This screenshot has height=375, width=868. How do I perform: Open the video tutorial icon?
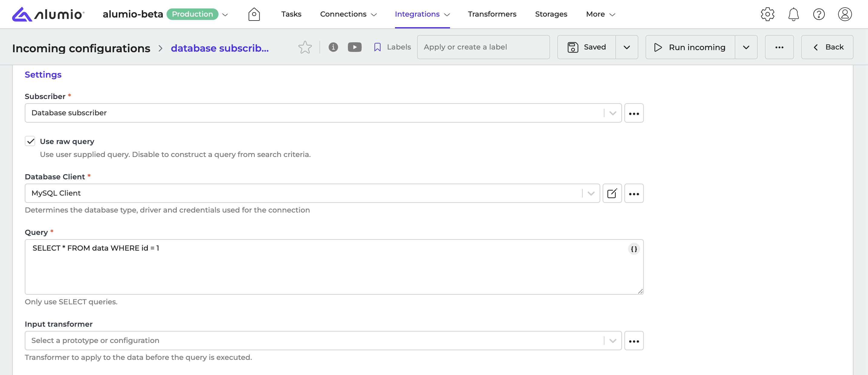tap(355, 47)
